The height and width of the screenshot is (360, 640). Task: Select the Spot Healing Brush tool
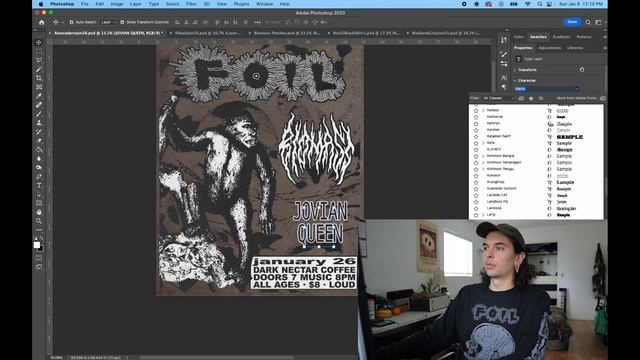39,105
